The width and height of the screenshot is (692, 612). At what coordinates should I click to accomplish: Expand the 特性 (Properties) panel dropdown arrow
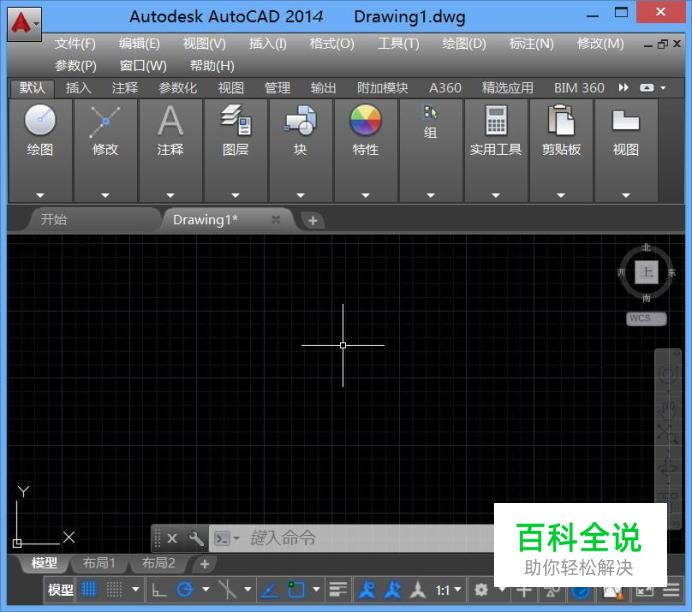(366, 195)
